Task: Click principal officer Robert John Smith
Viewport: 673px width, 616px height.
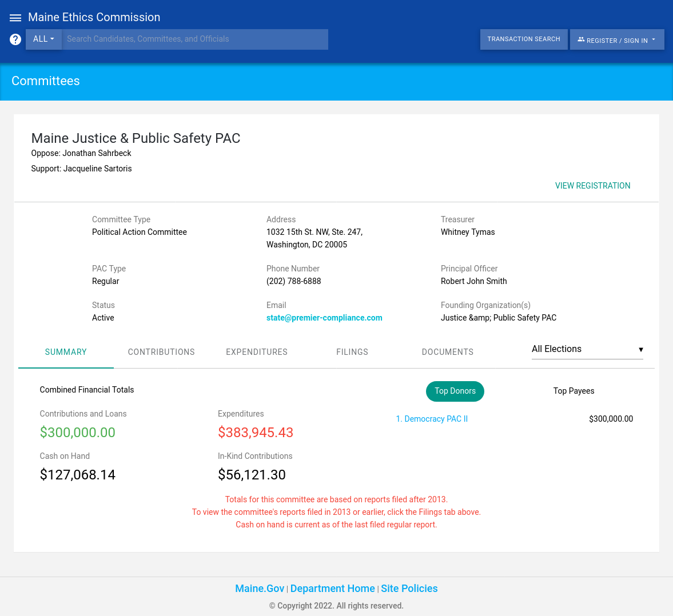Action: click(474, 281)
